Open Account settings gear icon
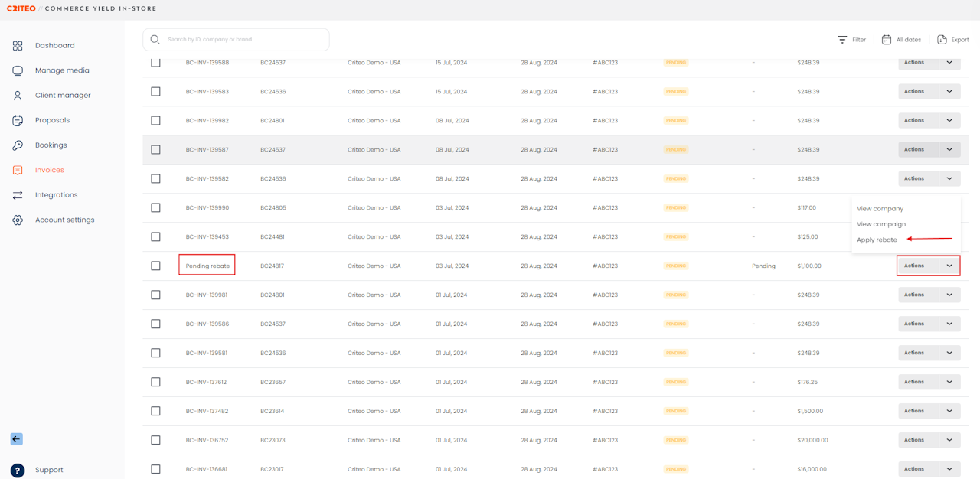The width and height of the screenshot is (980, 479). [x=18, y=220]
